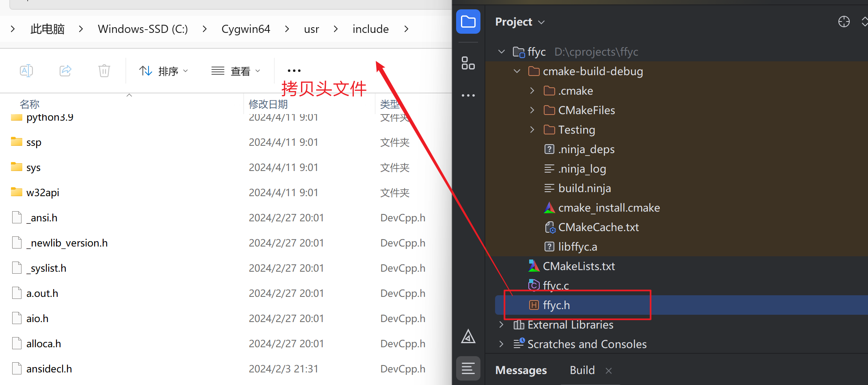Image resolution: width=868 pixels, height=385 pixels.
Task: Collapse the cmake-build-debug folder
Action: (x=517, y=71)
